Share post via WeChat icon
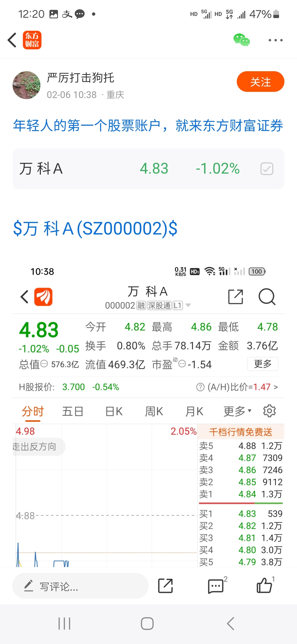The height and width of the screenshot is (644, 297). click(x=242, y=40)
